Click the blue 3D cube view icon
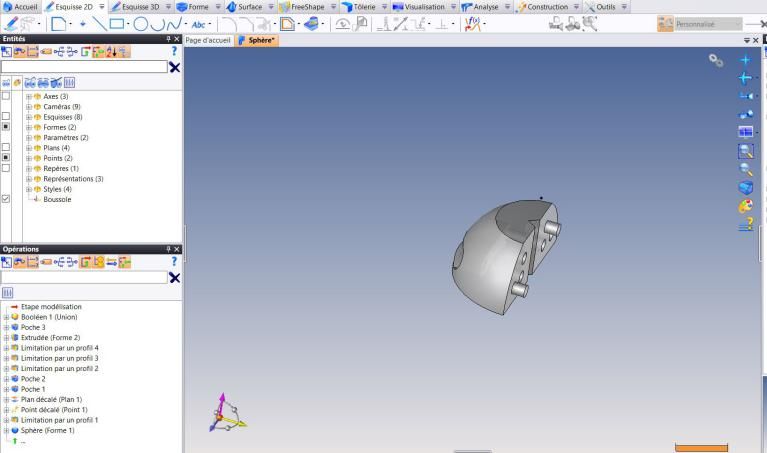Image resolution: width=767 pixels, height=453 pixels. click(744, 188)
